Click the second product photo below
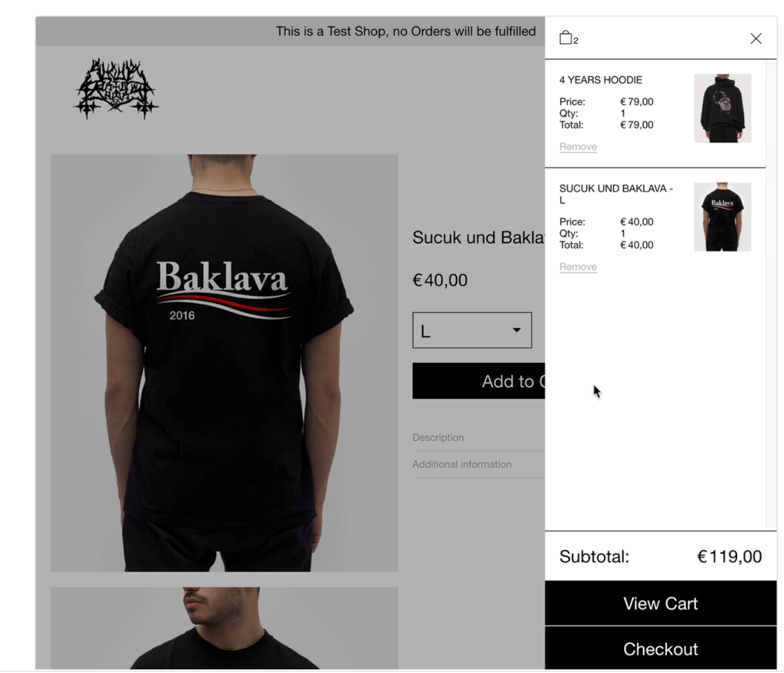784x673 pixels. [x=224, y=628]
